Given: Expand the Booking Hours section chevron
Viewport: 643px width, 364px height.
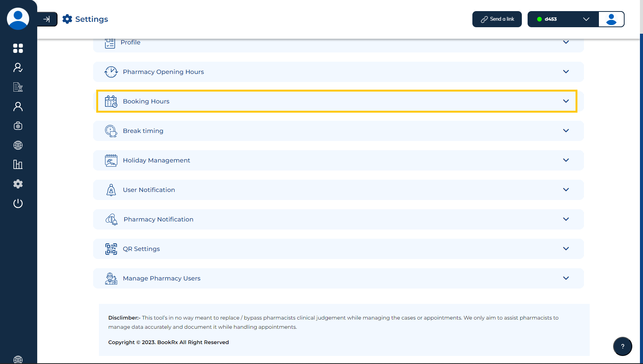Looking at the screenshot, I should [x=566, y=101].
